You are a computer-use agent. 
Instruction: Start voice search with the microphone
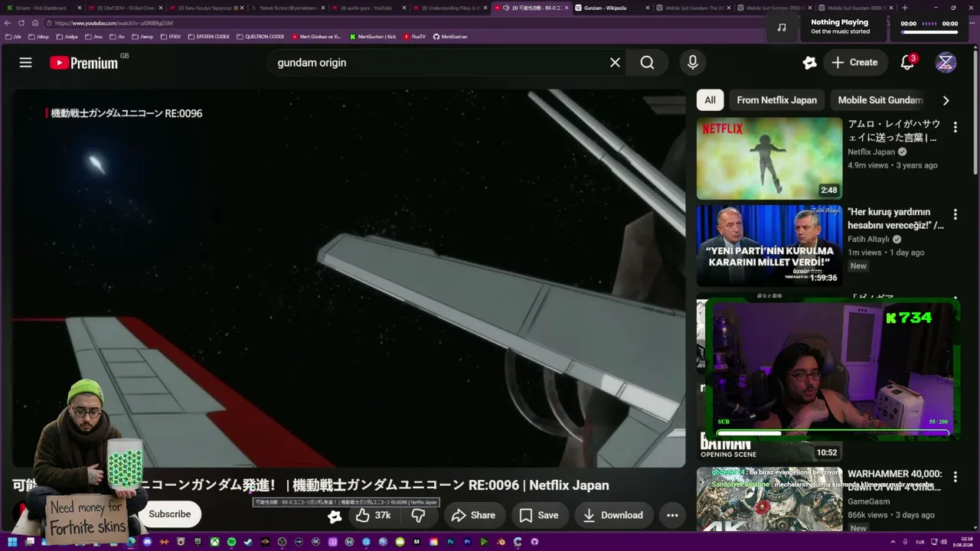tap(693, 63)
